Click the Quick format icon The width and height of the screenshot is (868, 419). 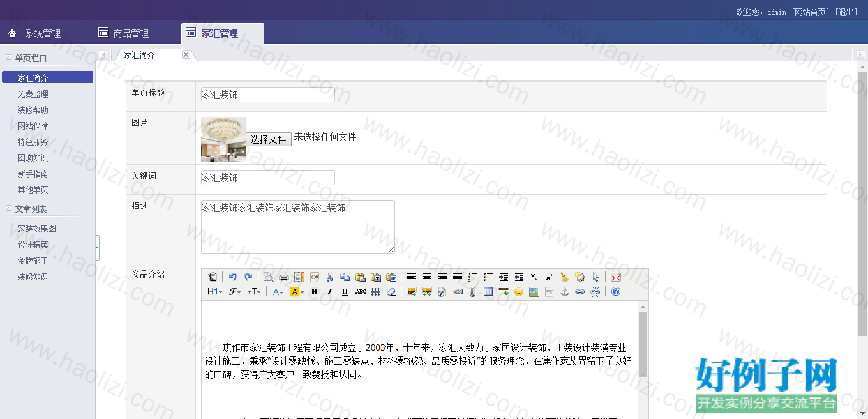[580, 277]
